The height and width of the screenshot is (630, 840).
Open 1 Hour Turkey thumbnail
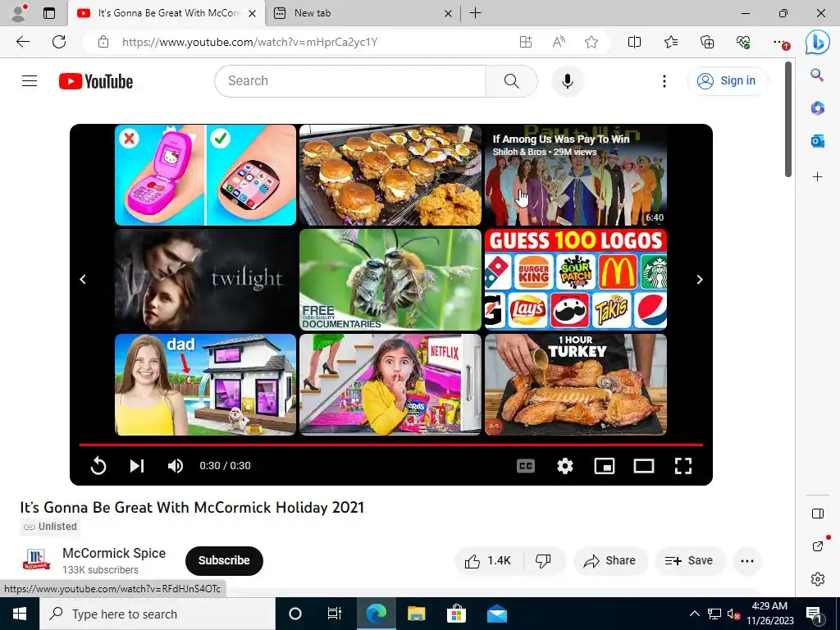[x=575, y=385]
